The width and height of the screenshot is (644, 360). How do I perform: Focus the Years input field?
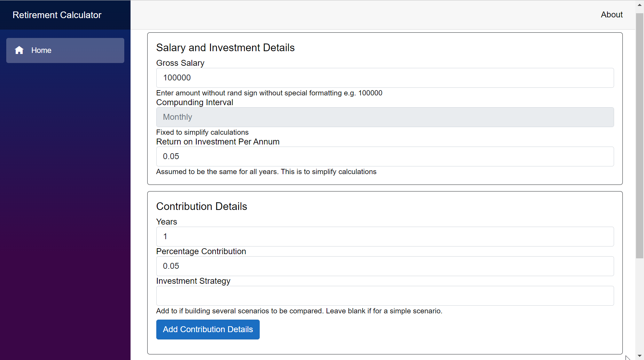[x=385, y=236]
